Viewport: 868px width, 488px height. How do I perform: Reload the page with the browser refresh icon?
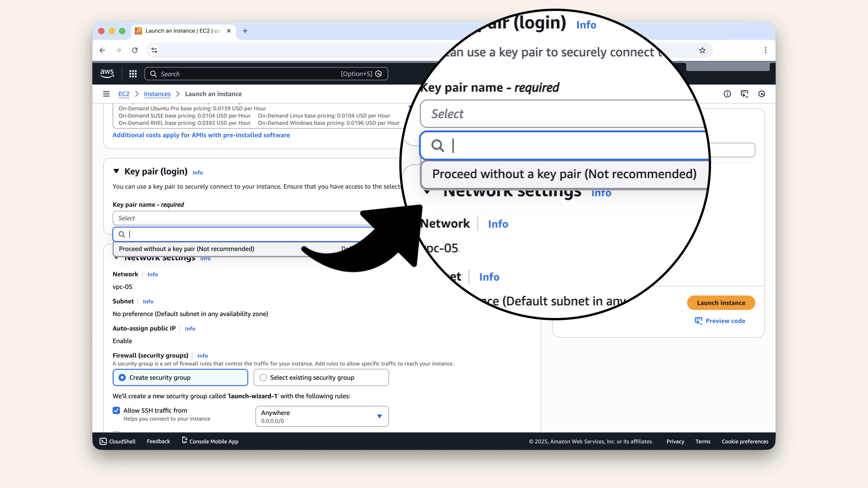[135, 50]
